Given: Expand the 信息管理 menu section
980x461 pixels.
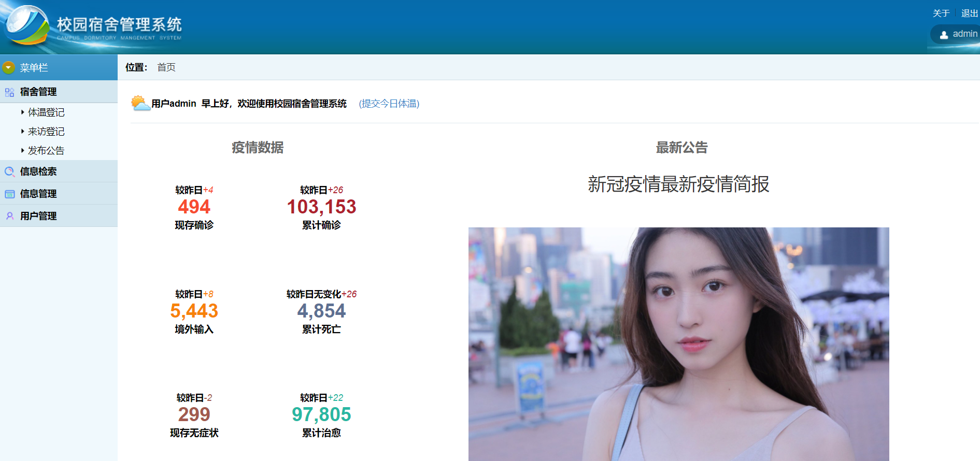Looking at the screenshot, I should (59, 194).
